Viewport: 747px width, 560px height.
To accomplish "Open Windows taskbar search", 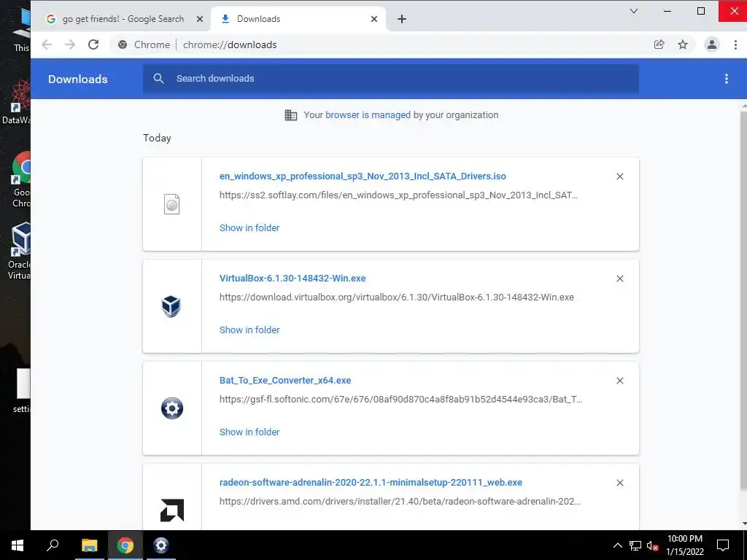I will [x=53, y=545].
